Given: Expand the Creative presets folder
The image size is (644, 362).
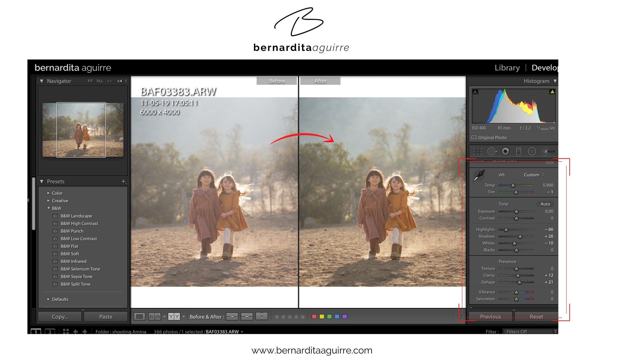Looking at the screenshot, I should click(48, 201).
